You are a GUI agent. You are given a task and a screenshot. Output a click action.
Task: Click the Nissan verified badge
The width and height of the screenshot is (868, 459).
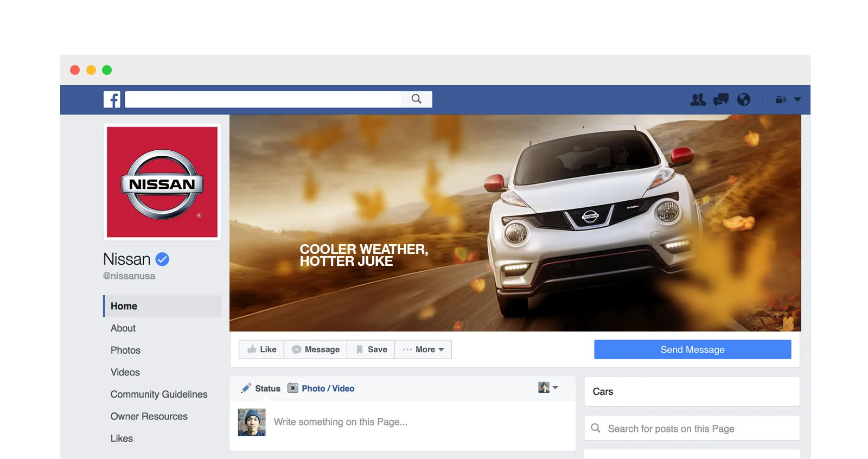pos(162,259)
